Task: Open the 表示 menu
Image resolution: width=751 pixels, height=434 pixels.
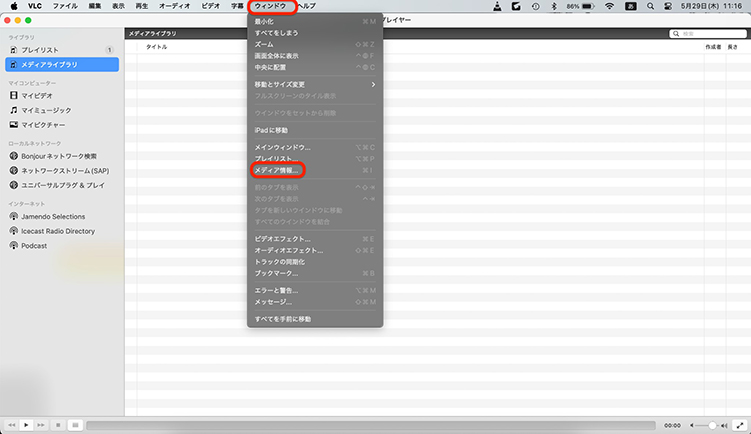Action: 118,6
